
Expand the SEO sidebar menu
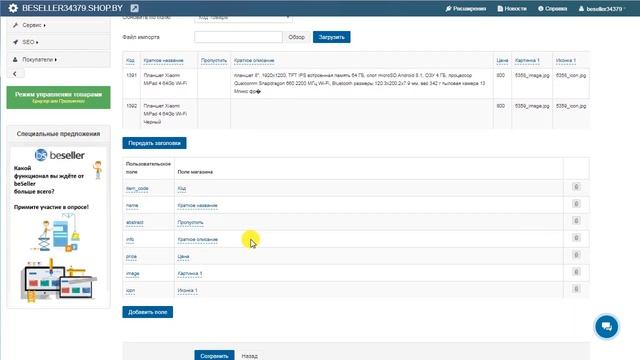tap(58, 42)
